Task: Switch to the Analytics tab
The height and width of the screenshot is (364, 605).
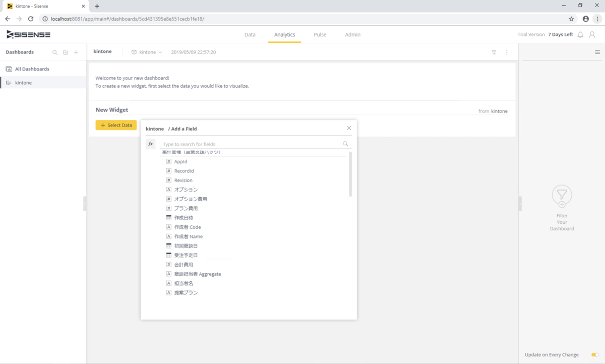Action: pos(284,35)
